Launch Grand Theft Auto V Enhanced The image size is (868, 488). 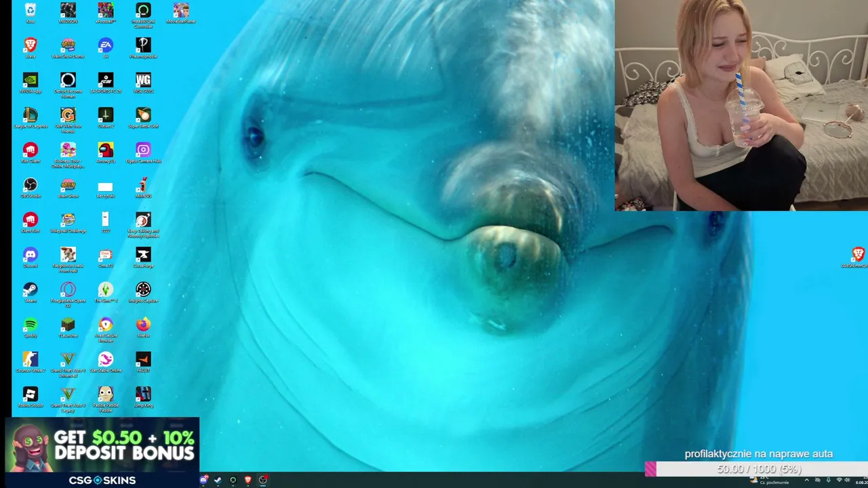click(68, 365)
